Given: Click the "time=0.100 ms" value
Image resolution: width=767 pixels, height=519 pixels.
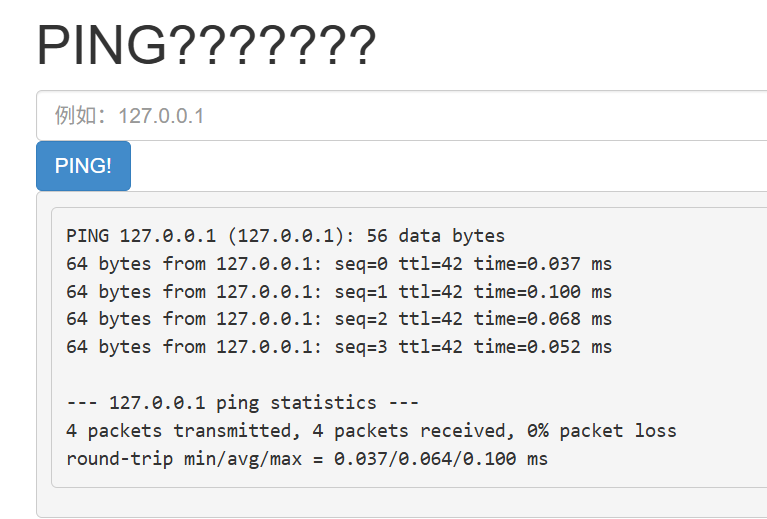Looking at the screenshot, I should pyautogui.click(x=542, y=292).
